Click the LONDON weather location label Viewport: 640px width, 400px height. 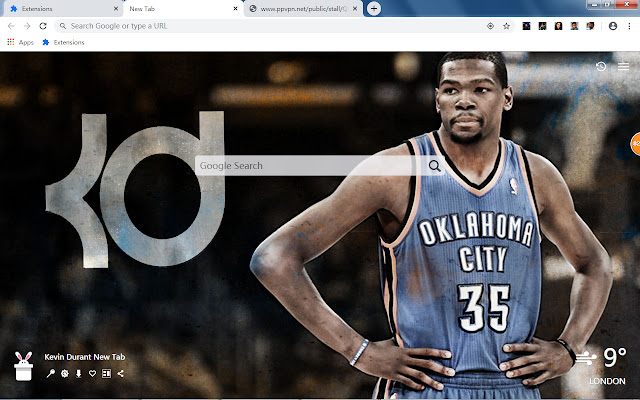[x=607, y=381]
